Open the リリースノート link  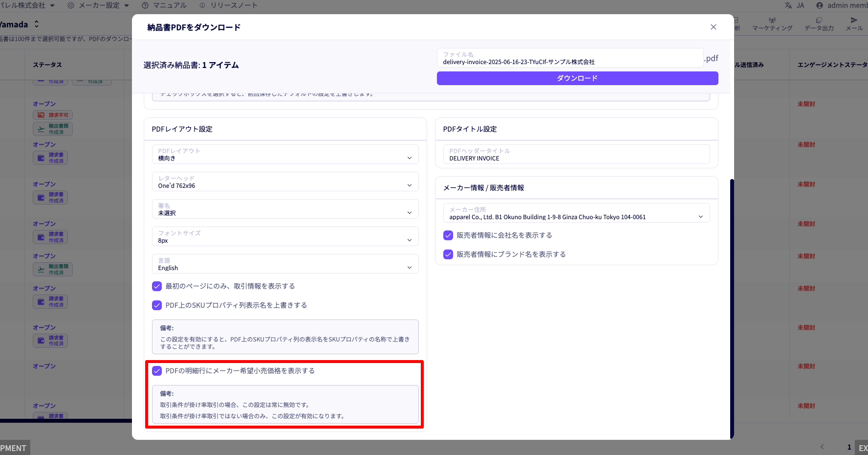228,5
